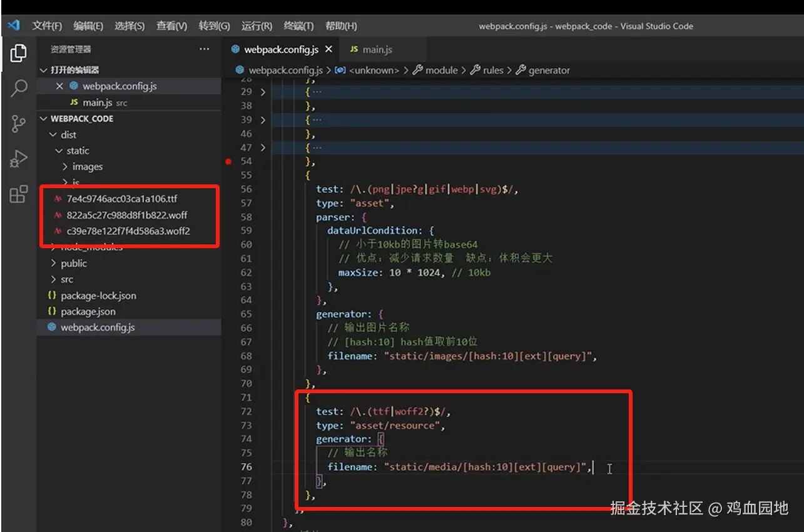Open the 终端(T) menu

(298, 26)
